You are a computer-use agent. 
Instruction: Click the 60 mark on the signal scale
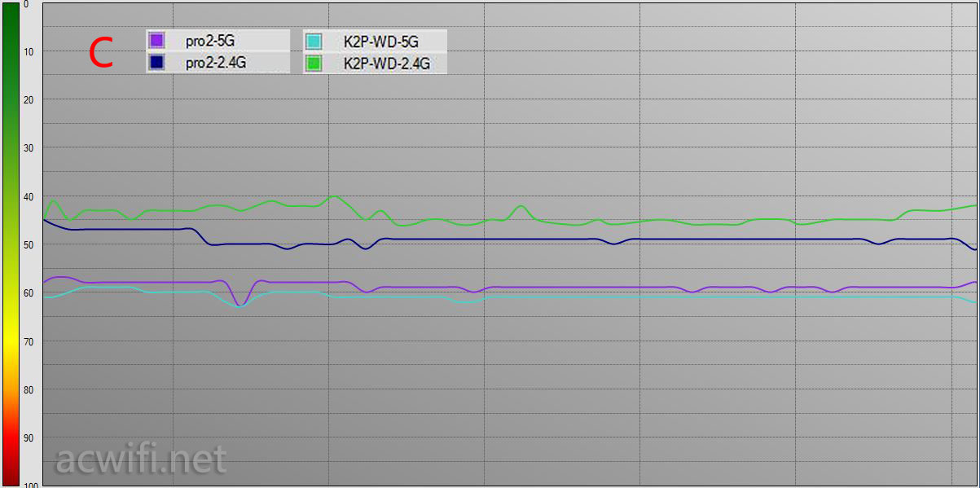click(x=29, y=292)
